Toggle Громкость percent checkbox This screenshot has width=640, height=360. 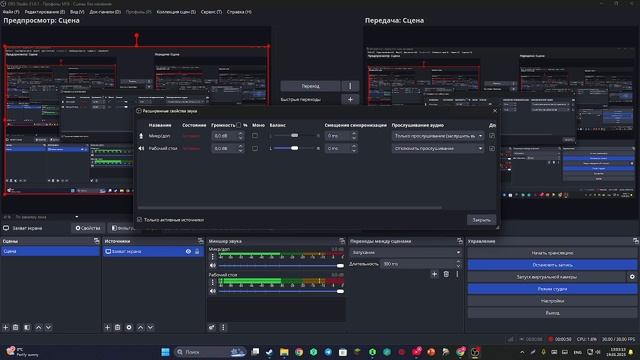[238, 125]
